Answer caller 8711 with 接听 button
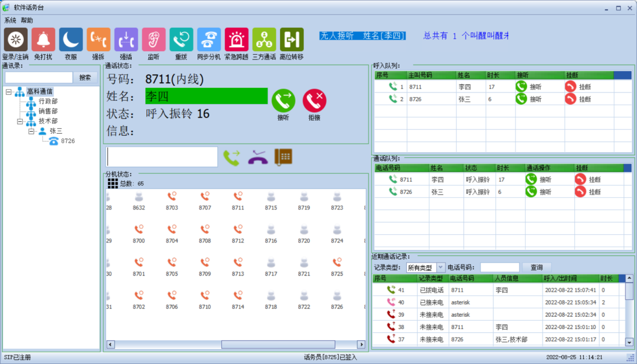637x364 pixels. (523, 86)
